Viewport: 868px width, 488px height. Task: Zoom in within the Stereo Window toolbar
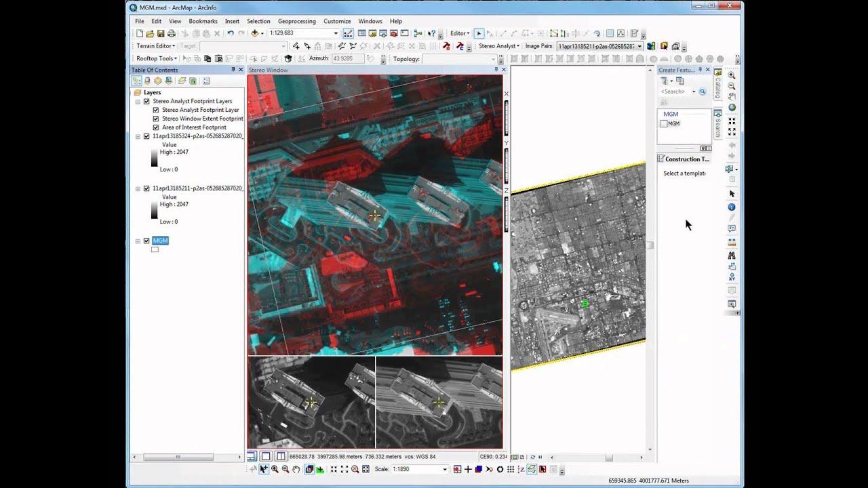(x=275, y=469)
